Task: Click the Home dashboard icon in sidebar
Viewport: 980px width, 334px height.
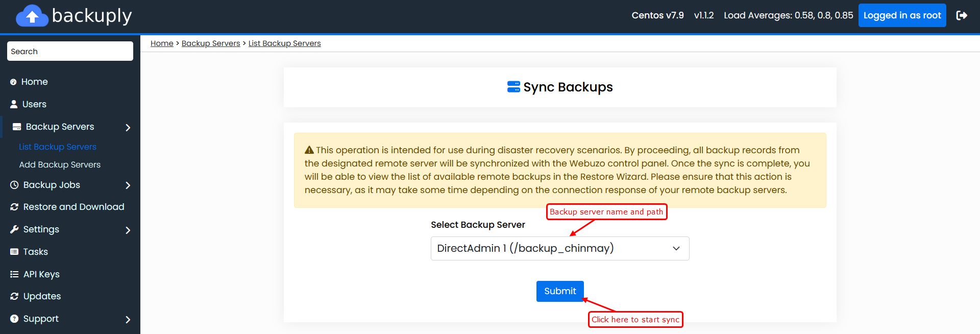Action: [13, 82]
